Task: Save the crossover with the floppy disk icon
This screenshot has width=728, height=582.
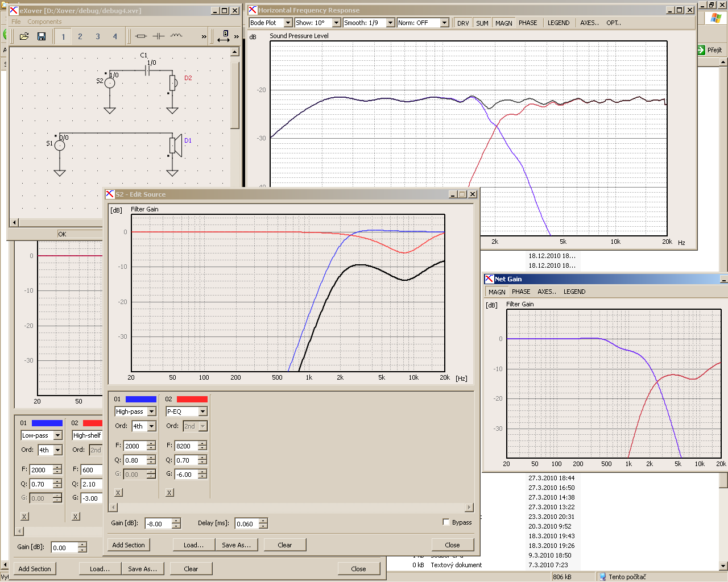Action: [x=42, y=36]
